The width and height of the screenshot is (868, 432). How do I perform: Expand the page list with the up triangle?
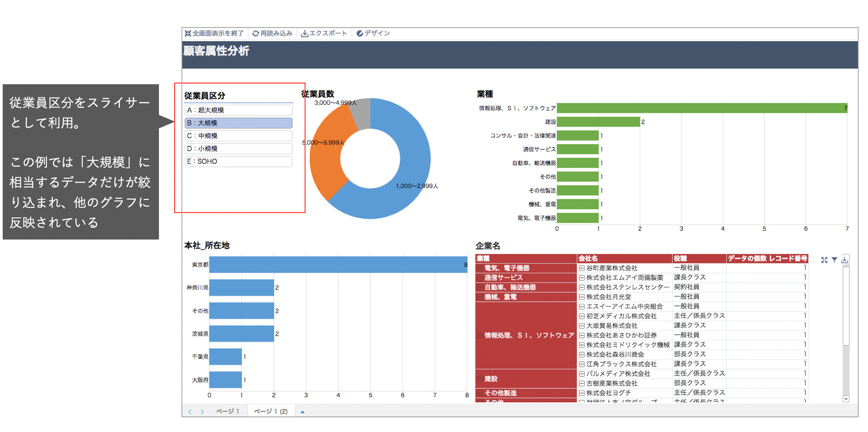coord(303,411)
